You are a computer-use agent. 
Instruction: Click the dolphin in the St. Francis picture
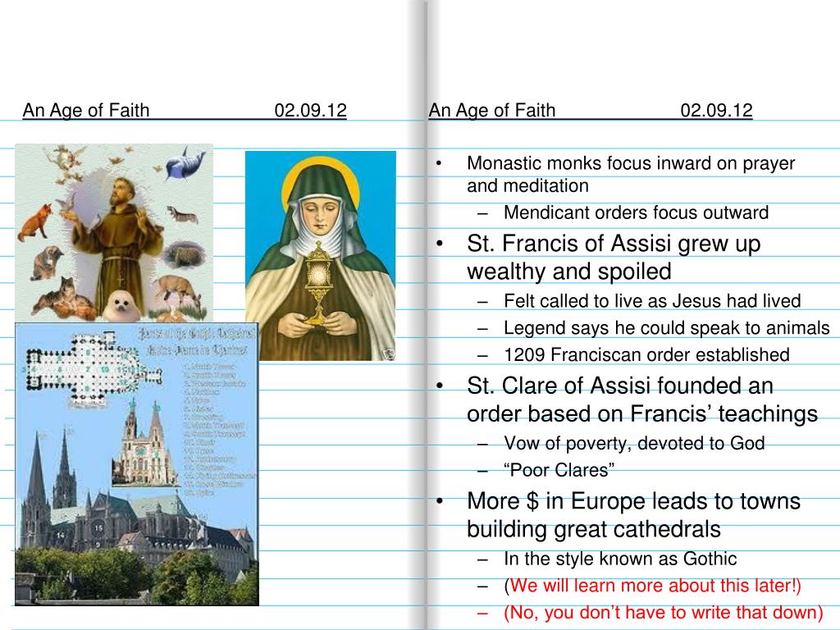coord(184,162)
